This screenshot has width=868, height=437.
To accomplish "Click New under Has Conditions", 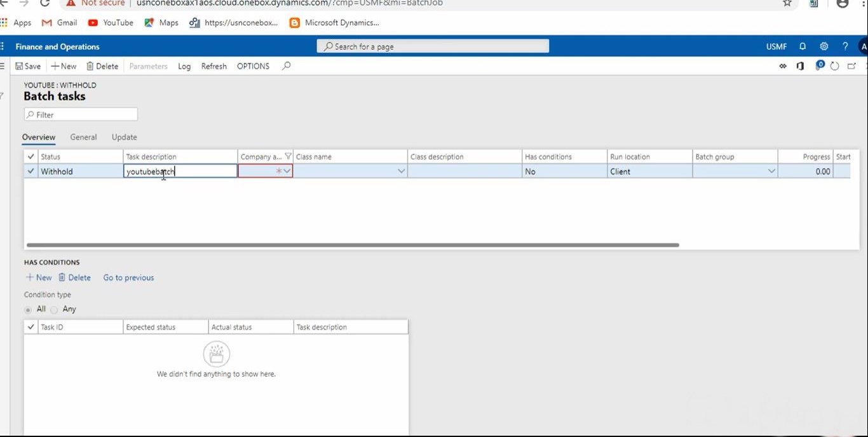I will point(39,278).
